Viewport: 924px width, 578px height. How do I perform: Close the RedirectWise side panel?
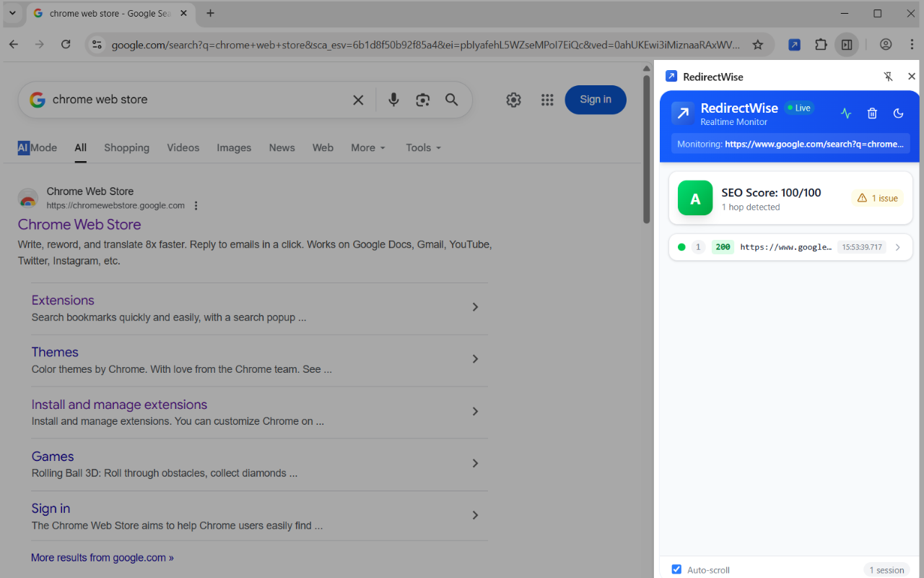pyautogui.click(x=912, y=77)
